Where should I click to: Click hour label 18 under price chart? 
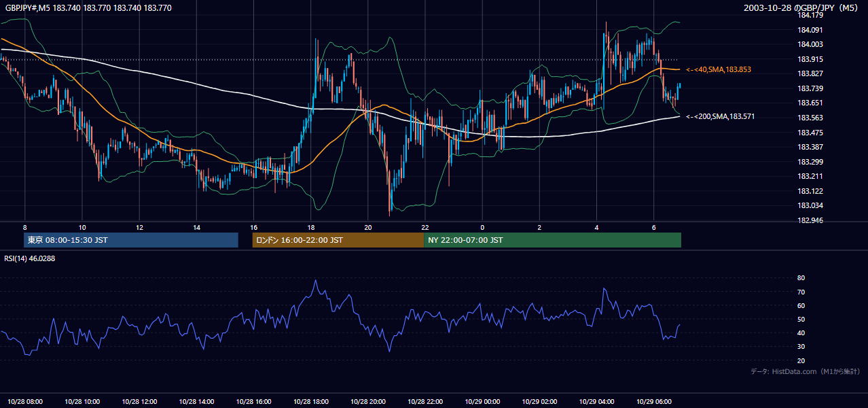pyautogui.click(x=310, y=227)
